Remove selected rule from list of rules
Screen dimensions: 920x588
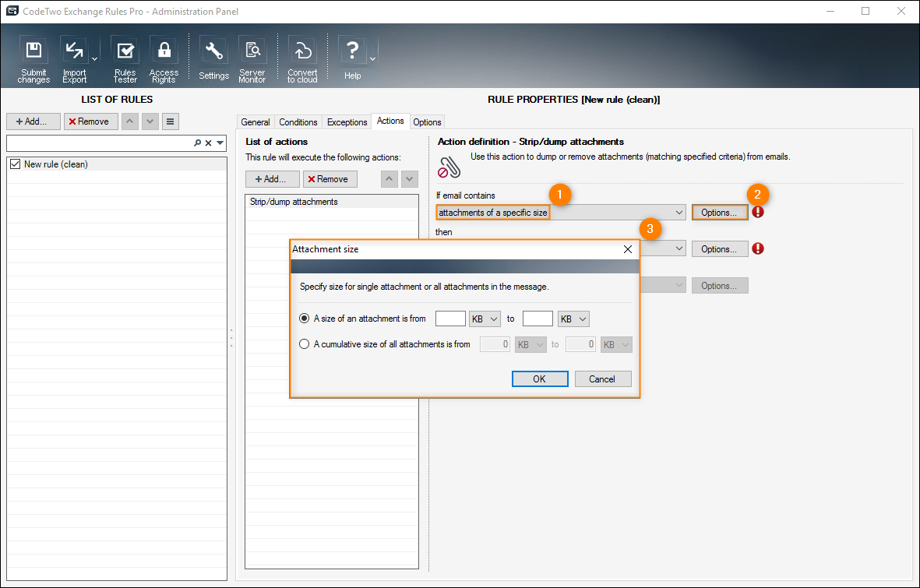tap(91, 121)
